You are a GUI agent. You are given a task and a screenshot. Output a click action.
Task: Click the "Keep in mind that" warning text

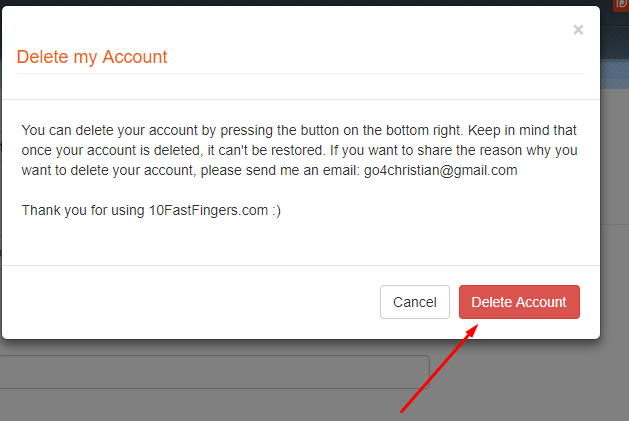click(x=522, y=130)
